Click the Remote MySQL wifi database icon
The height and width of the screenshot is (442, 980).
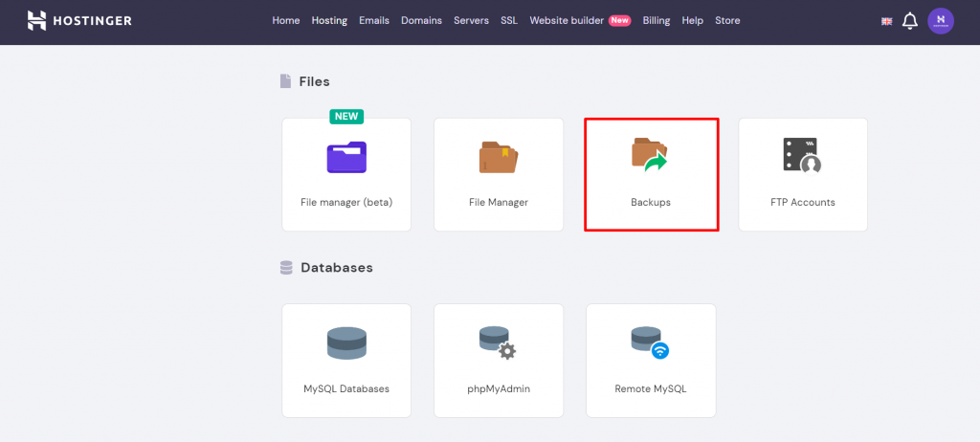(650, 343)
